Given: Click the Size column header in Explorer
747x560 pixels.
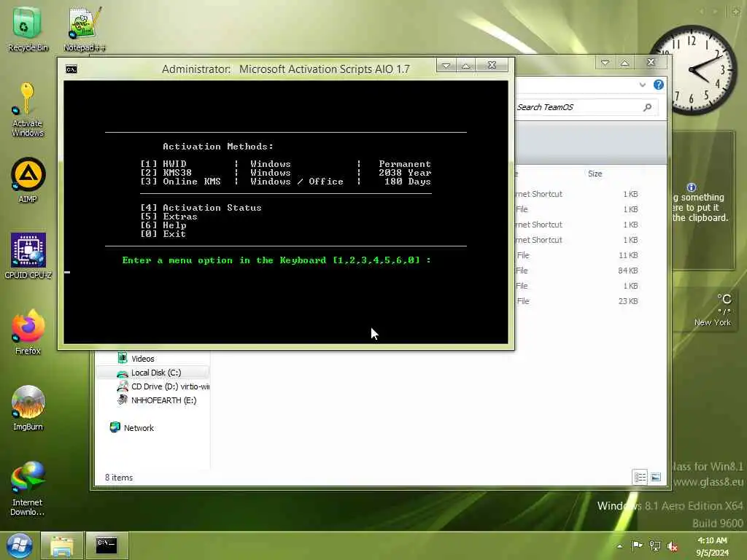Looking at the screenshot, I should click(595, 174).
